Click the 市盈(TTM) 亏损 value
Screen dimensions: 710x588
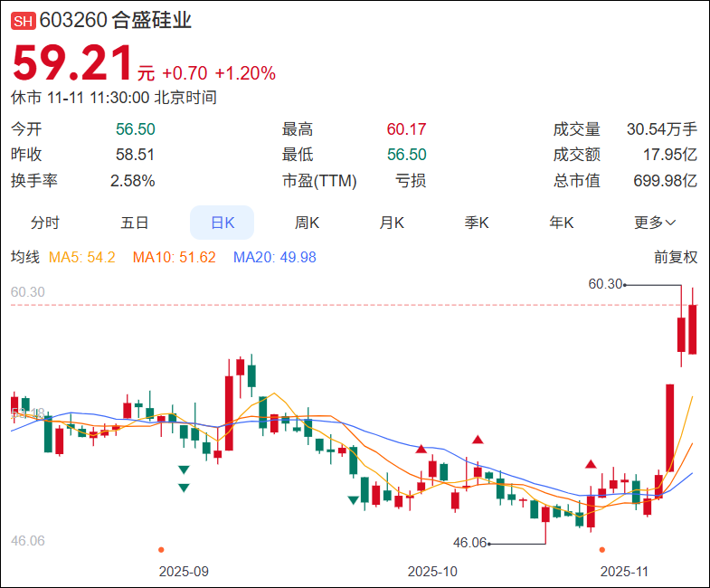(x=411, y=181)
